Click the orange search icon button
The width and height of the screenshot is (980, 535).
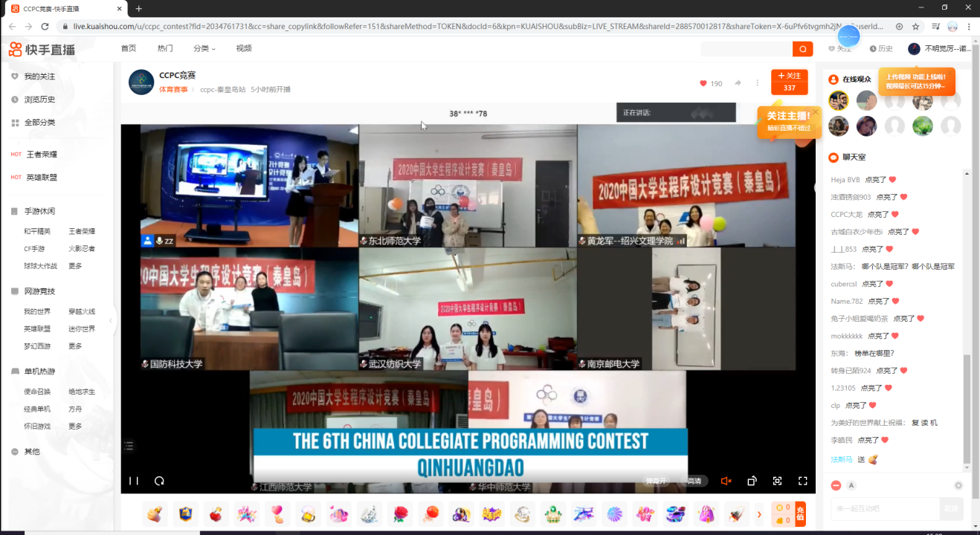point(802,49)
